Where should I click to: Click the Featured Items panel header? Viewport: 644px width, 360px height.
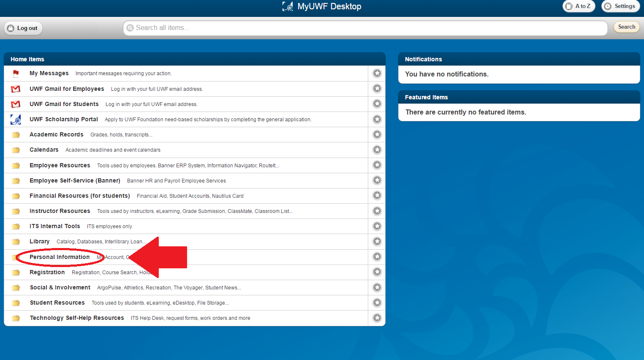click(519, 97)
